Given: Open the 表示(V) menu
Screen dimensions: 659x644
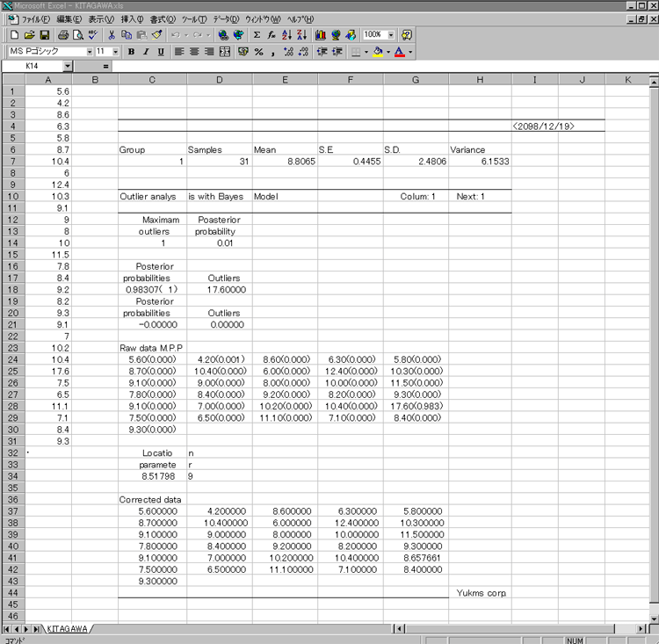Looking at the screenshot, I should tap(101, 19).
